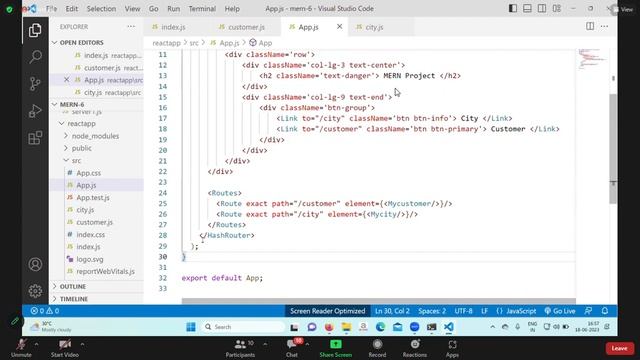Click the feedback icon in status bar
This screenshot has height=360, width=640.
[588, 311]
